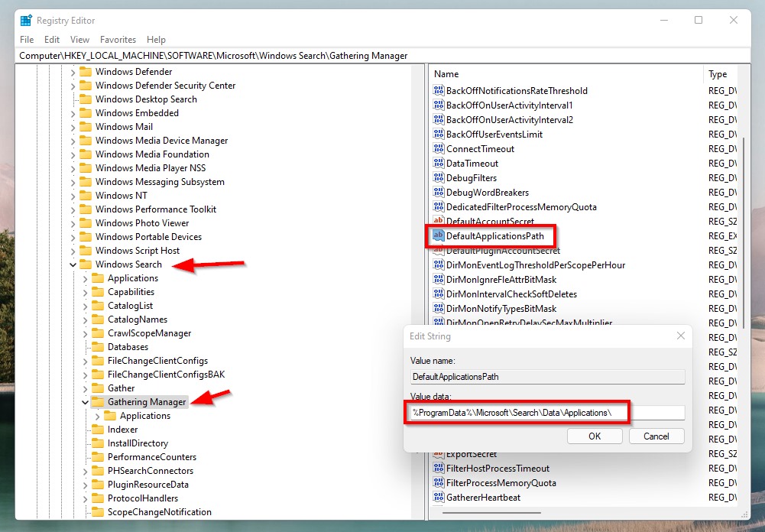Click the Registry Editor app icon
The height and width of the screenshot is (532, 765).
pos(26,21)
